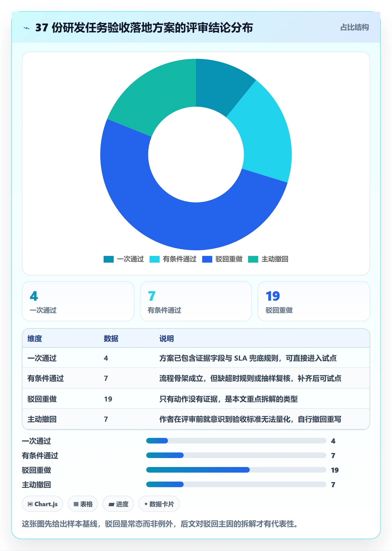Click the 进度 tag chip
The image size is (392, 551).
(118, 504)
